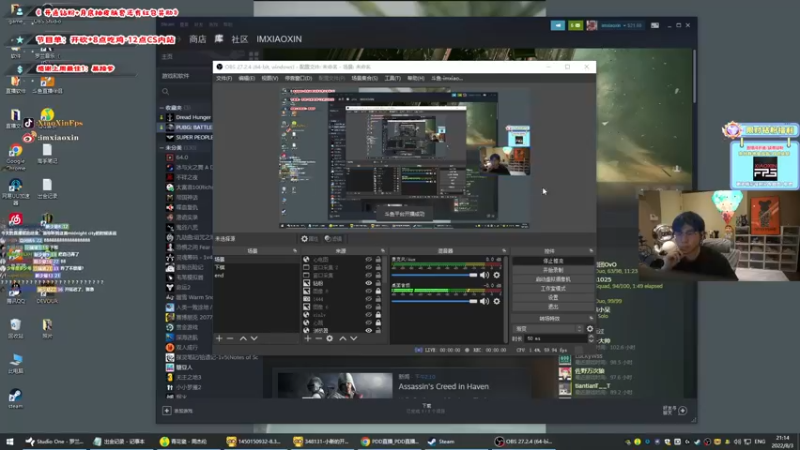Mute the 麦克风/Aux mixer channel
Screen dimensions: 800x450
point(484,275)
